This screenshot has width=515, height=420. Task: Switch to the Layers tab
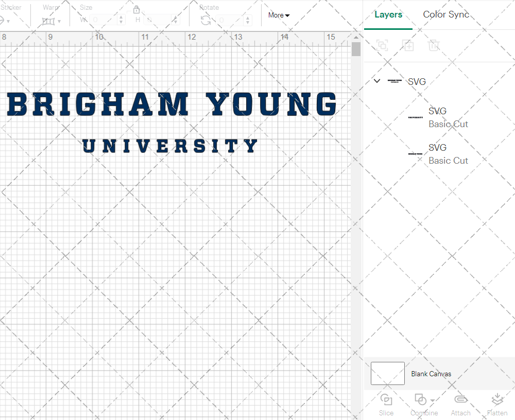(388, 14)
